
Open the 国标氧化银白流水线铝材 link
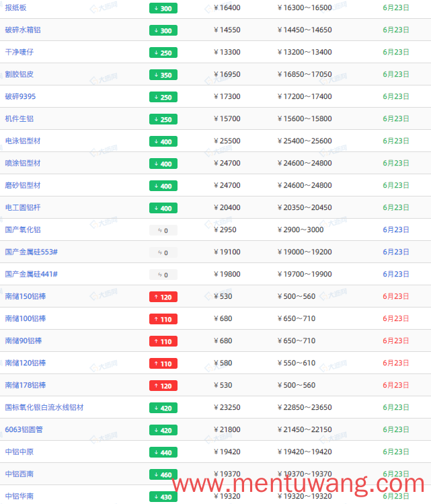click(44, 407)
